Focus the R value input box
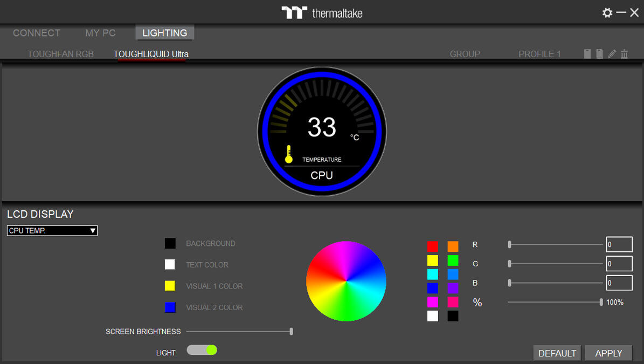This screenshot has height=364, width=644. pos(619,244)
